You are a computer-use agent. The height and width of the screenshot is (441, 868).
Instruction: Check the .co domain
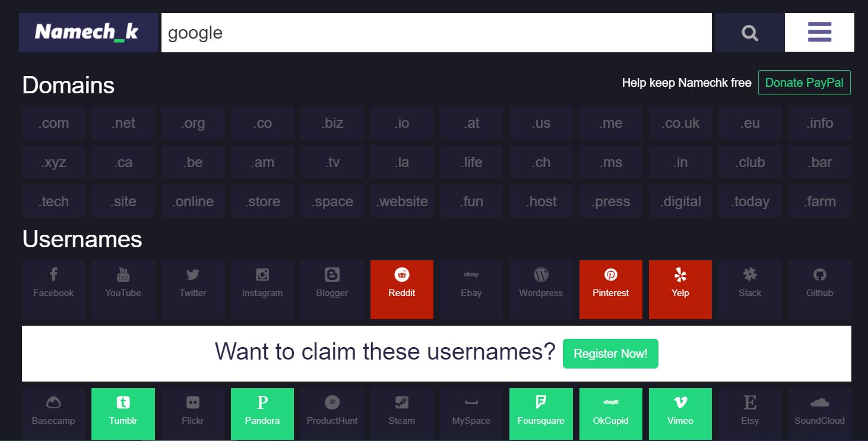(x=262, y=123)
